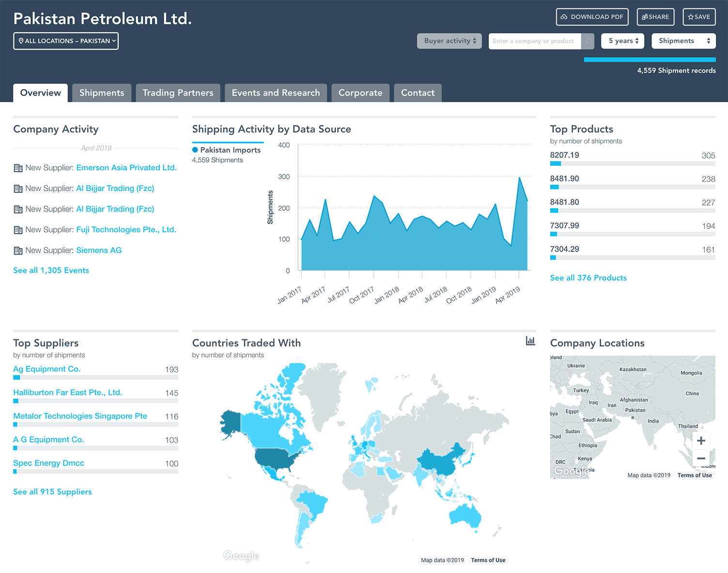728x573 pixels.
Task: Zoom out on the company locations map
Action: pyautogui.click(x=701, y=458)
